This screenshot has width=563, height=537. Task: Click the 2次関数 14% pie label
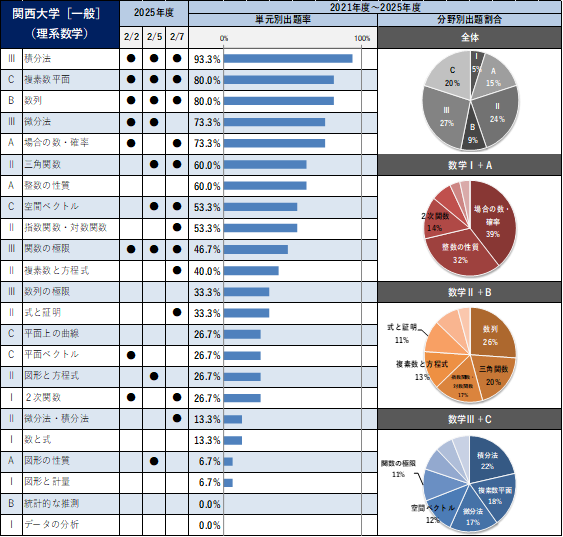tap(435, 222)
